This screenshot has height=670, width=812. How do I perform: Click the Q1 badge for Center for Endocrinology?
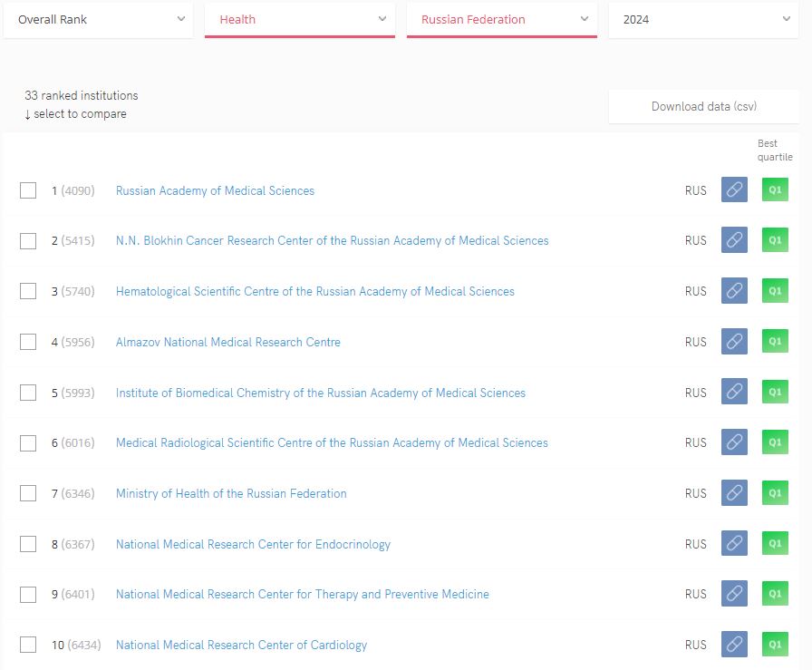[775, 544]
